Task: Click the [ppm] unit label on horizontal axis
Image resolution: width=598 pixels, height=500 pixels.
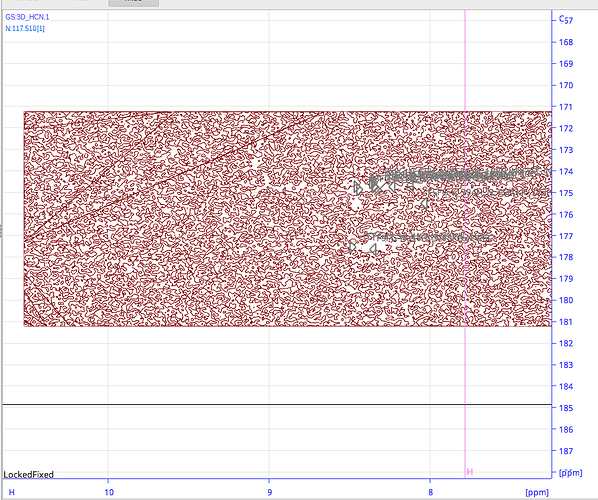Action: click(x=537, y=492)
